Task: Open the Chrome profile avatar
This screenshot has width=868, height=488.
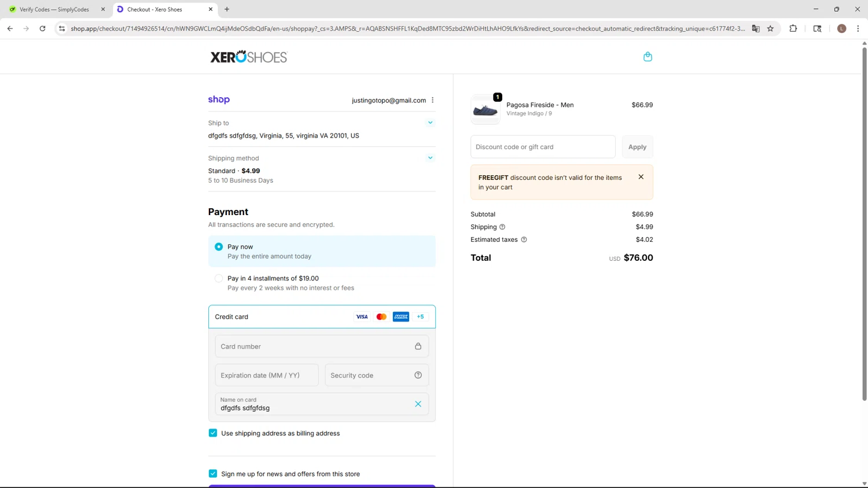Action: click(x=841, y=28)
